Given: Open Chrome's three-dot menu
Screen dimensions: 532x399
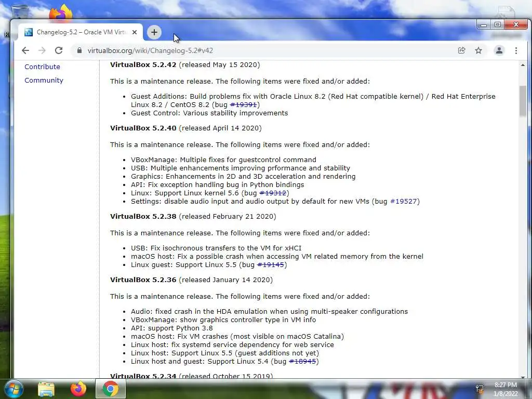Looking at the screenshot, I should point(516,50).
